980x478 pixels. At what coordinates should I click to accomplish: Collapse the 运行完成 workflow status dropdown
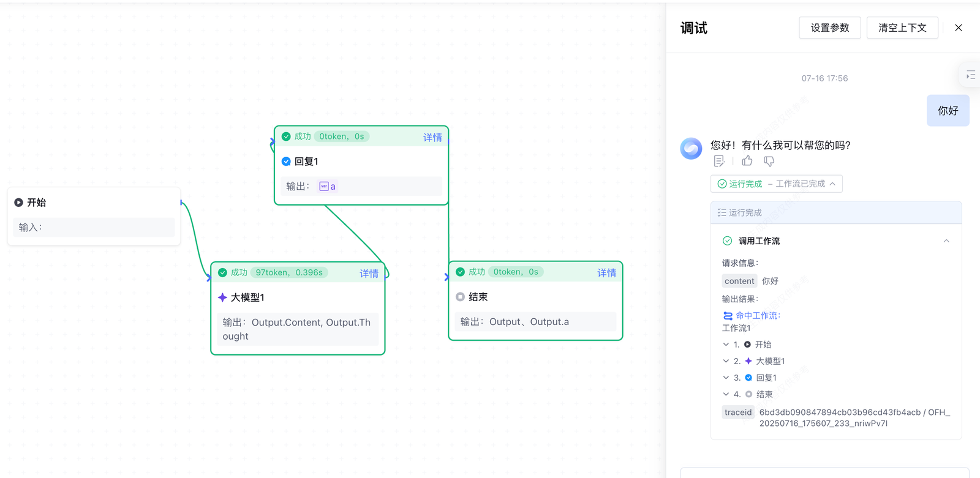[x=832, y=184]
